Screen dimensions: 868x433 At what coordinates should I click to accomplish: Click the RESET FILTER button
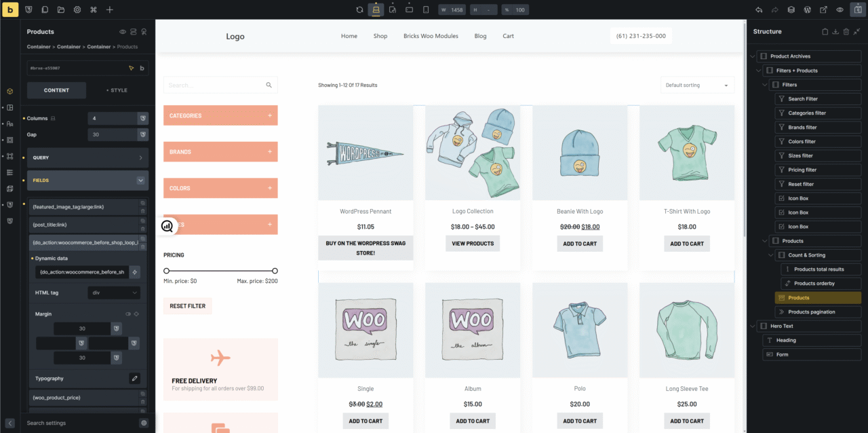coord(188,306)
